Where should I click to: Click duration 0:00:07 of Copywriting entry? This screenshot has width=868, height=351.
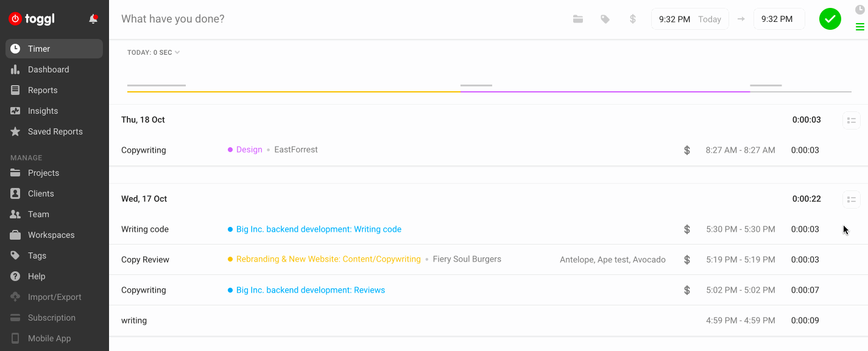[805, 290]
